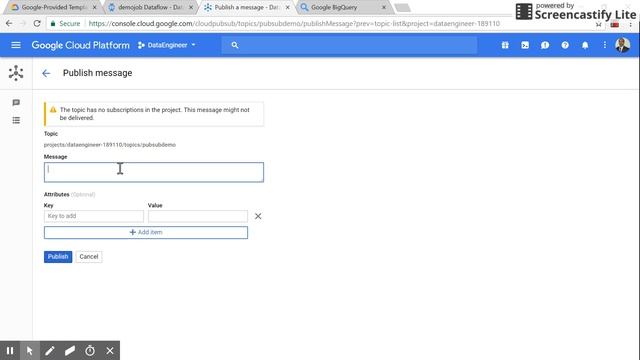Viewport: 640px width, 360px height.
Task: Pause the Screencastify recording
Action: [10, 351]
